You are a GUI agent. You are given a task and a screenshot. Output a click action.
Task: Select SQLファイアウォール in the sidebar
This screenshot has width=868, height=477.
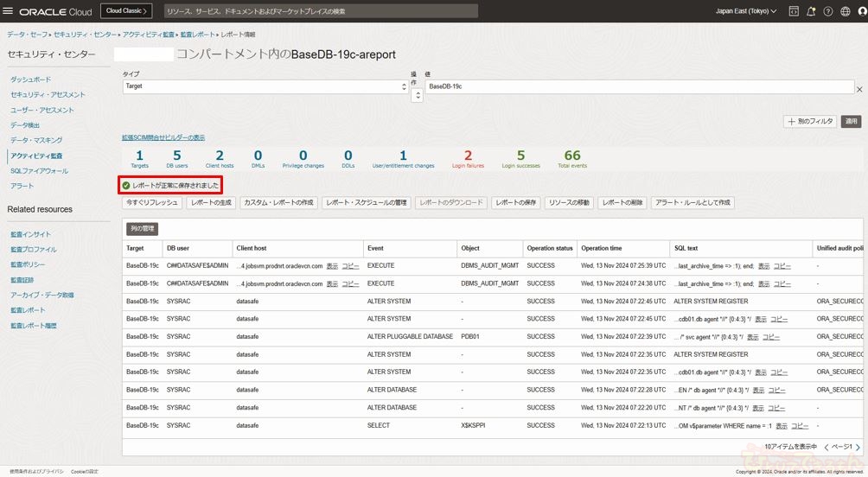tap(39, 171)
